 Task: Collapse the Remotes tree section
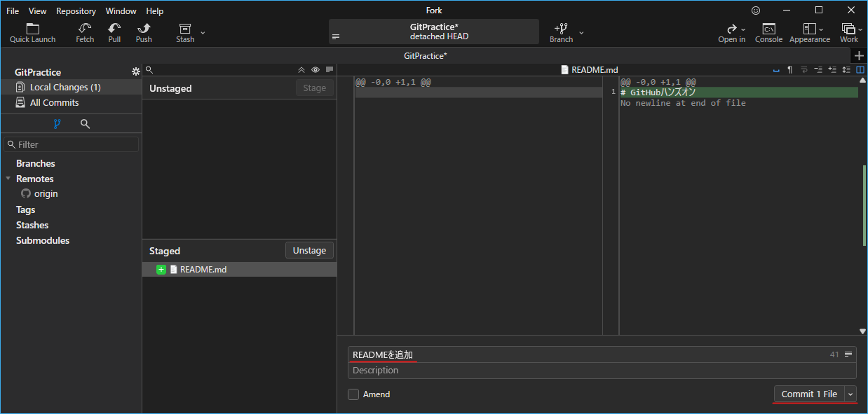(8, 179)
